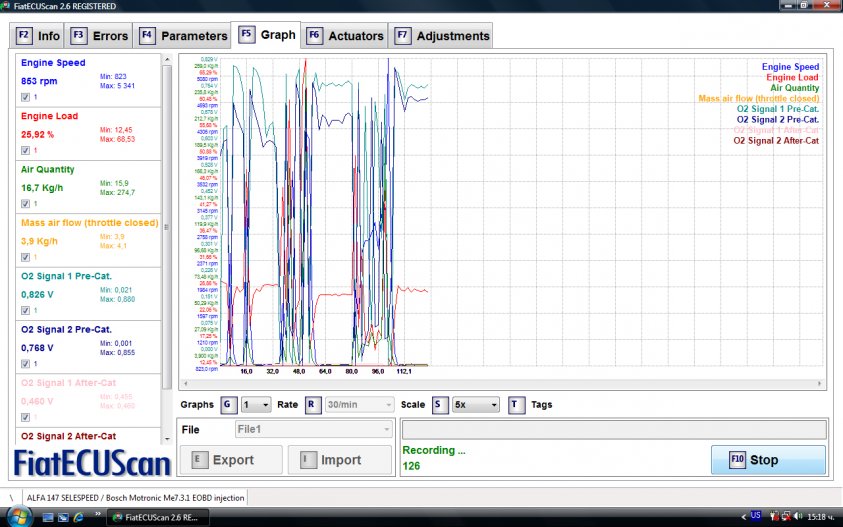Open the Graphs count dropdown
The width and height of the screenshot is (843, 527).
pos(257,404)
